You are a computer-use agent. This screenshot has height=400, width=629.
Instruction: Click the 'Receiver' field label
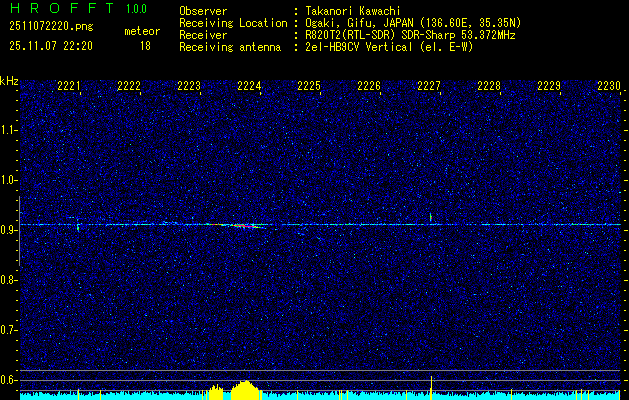coord(203,35)
